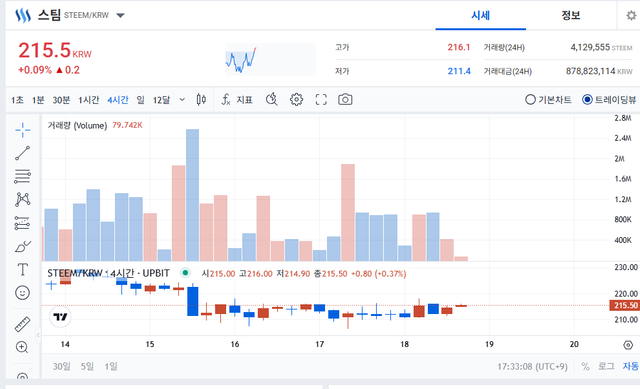Select the brush drawing tool

pyautogui.click(x=22, y=247)
